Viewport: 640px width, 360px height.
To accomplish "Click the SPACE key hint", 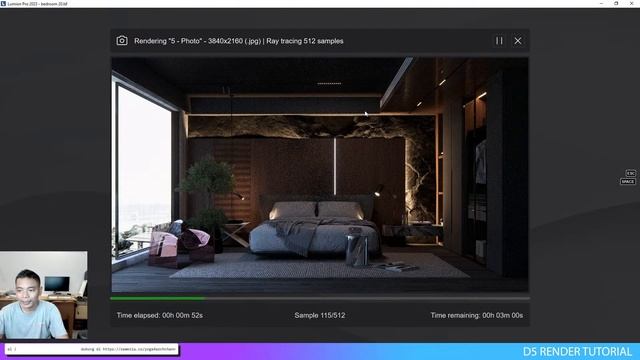I will click(x=628, y=182).
